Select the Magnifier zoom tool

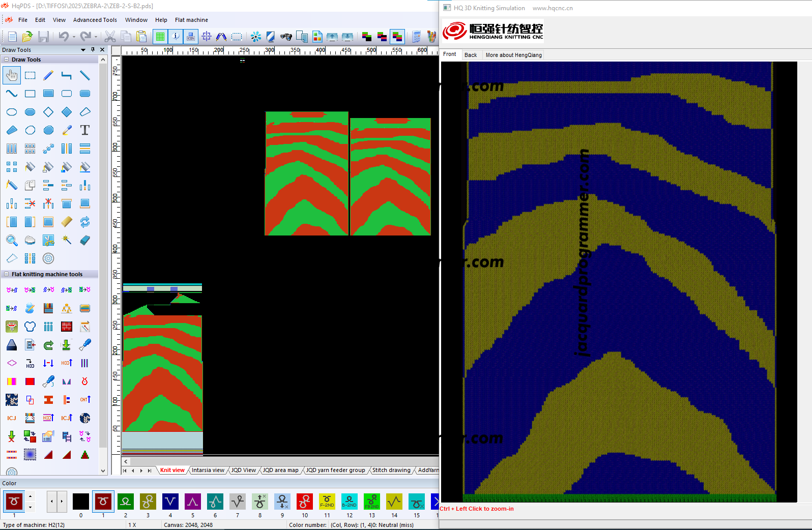point(12,240)
